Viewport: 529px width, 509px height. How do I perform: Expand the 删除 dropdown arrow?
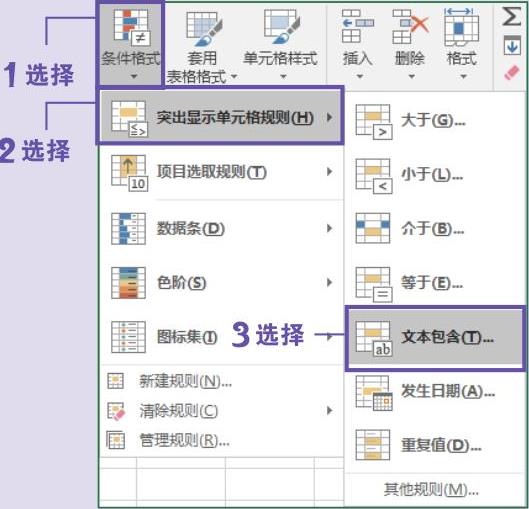pyautogui.click(x=412, y=77)
